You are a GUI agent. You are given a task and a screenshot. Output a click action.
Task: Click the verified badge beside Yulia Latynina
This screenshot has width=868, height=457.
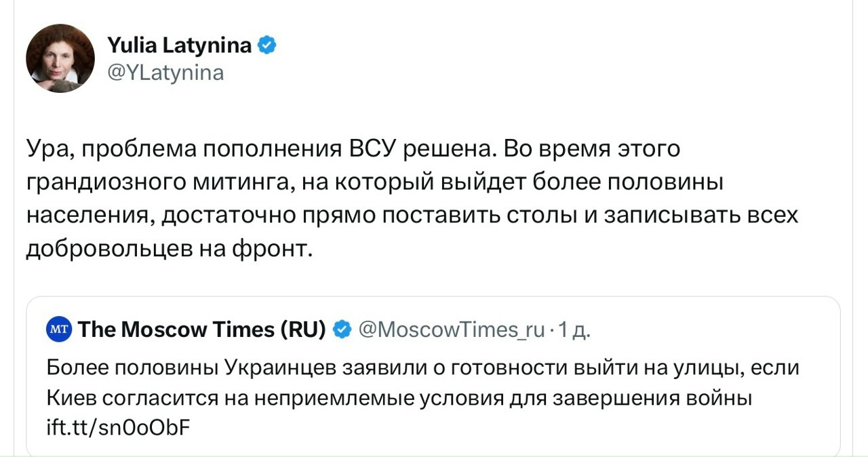coord(268,45)
